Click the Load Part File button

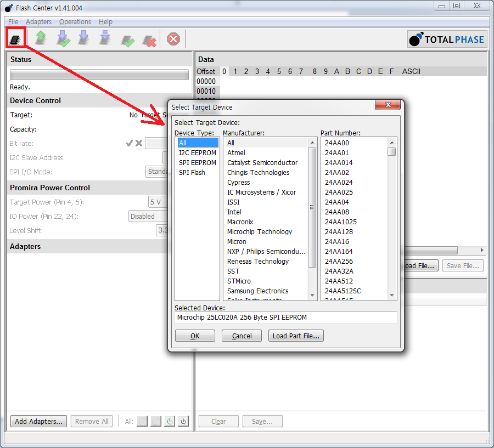[x=296, y=336]
